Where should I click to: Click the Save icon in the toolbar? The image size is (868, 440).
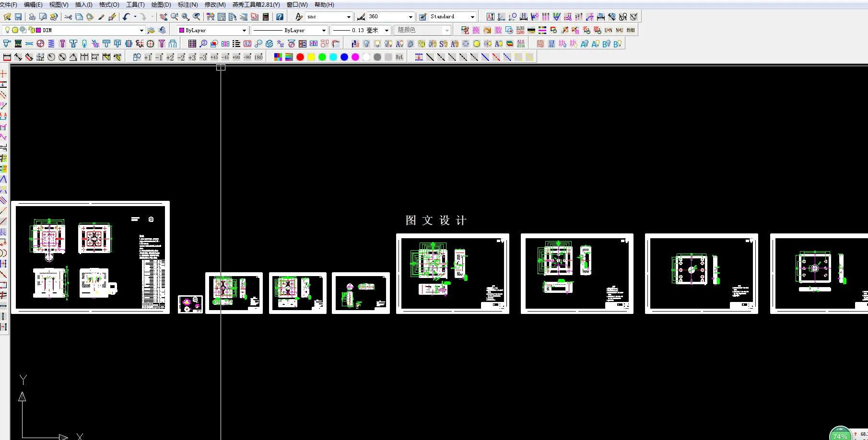point(18,17)
